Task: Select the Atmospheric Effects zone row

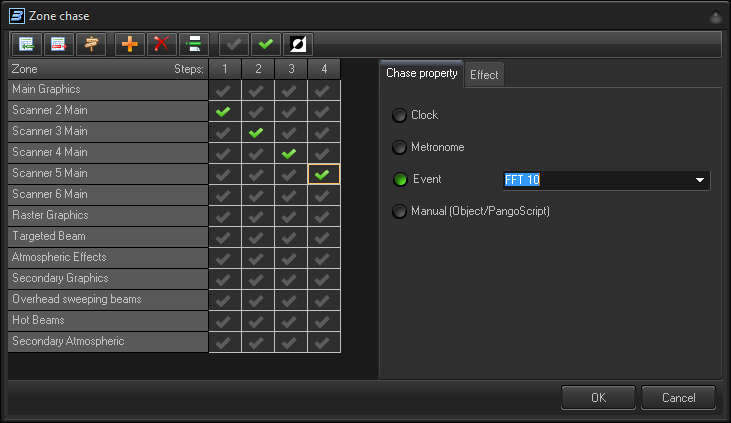Action: tap(108, 257)
